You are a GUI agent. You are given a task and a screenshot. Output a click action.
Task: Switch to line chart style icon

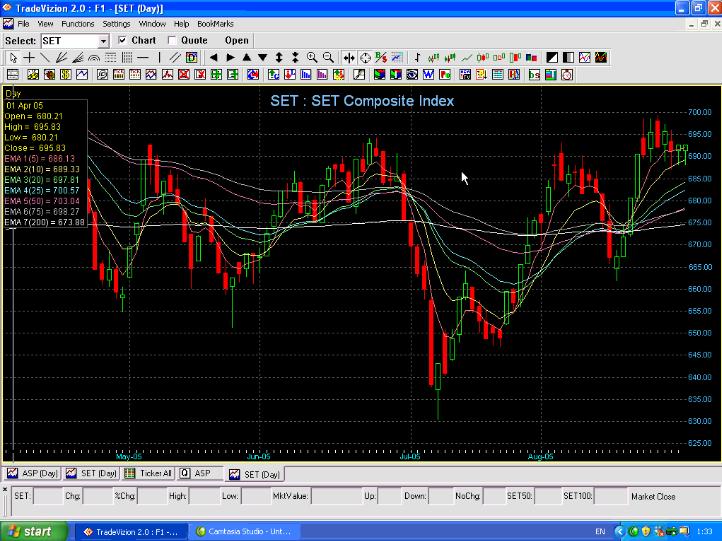[x=467, y=58]
